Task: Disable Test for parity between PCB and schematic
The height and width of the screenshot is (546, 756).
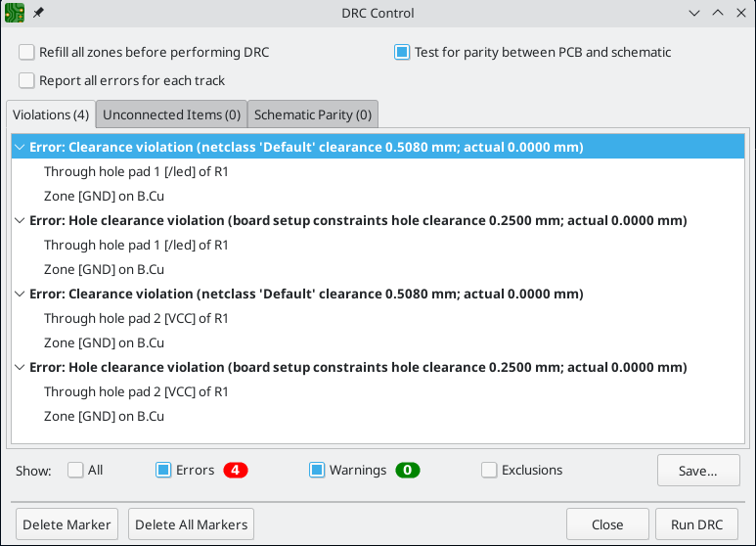Action: (402, 52)
